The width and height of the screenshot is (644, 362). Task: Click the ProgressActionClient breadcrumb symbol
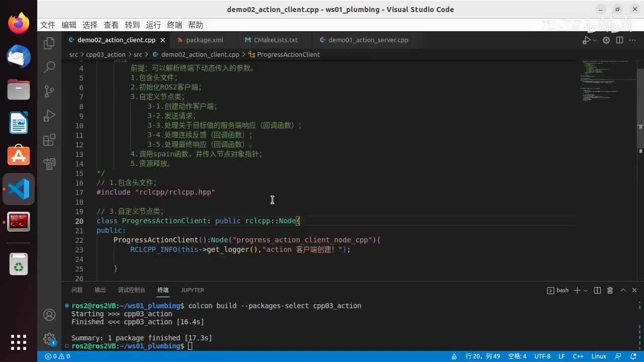(288, 54)
